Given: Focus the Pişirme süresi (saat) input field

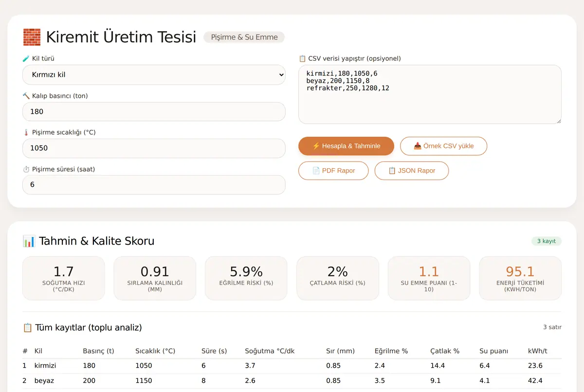Looking at the screenshot, I should pos(154,185).
